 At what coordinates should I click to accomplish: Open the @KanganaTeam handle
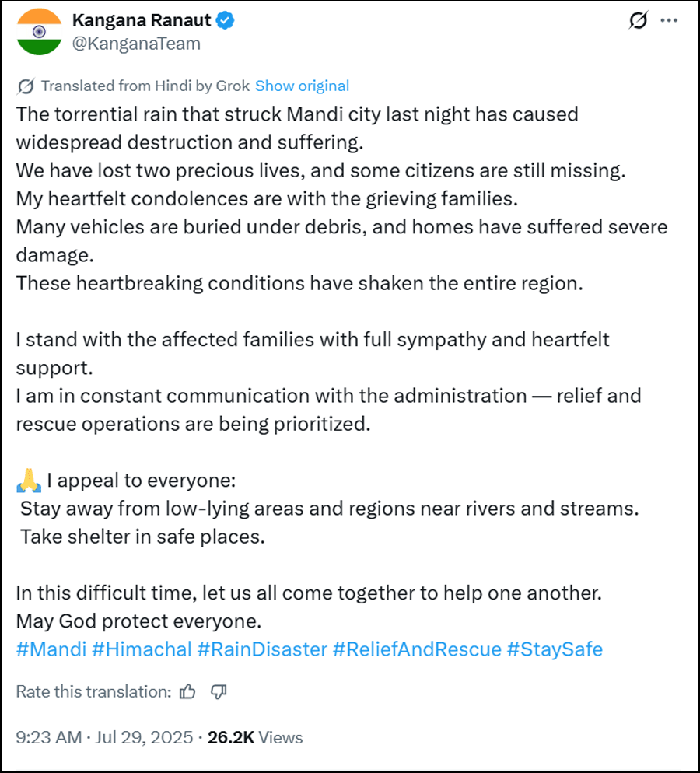tap(136, 44)
